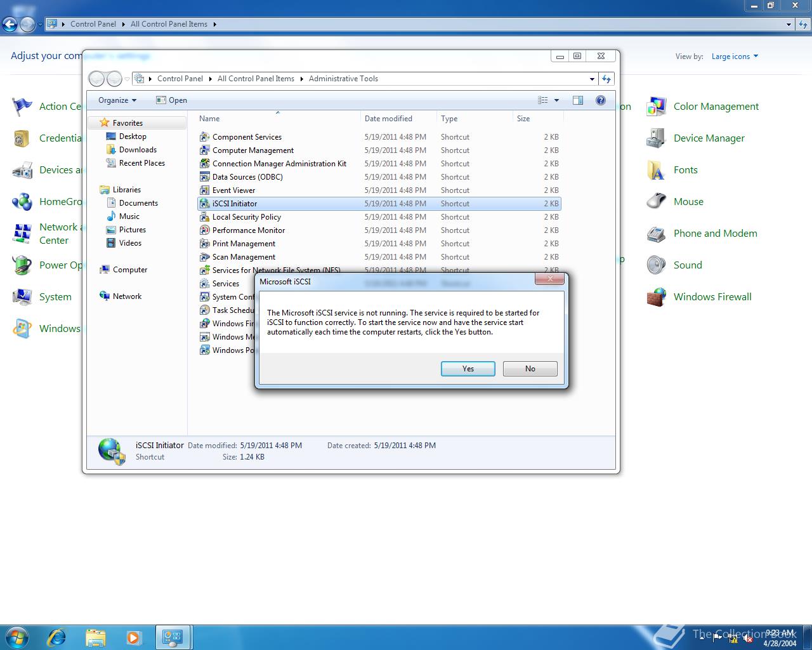This screenshot has height=650, width=812.
Task: Expand the Administrative Tools address bar dropdown
Action: click(592, 79)
